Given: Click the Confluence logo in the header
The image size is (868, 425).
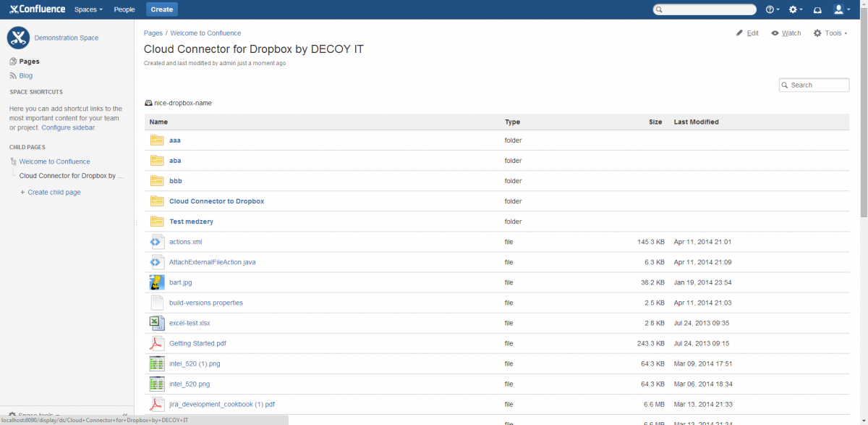Looking at the screenshot, I should [x=37, y=9].
